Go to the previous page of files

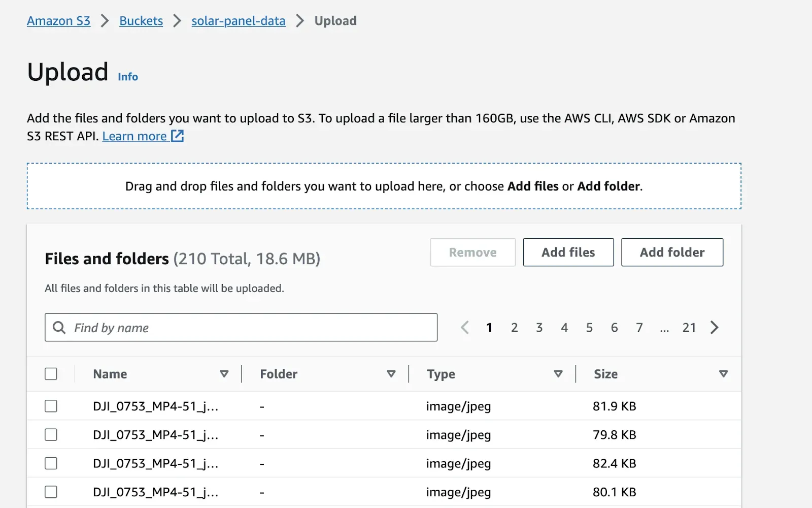click(x=464, y=328)
